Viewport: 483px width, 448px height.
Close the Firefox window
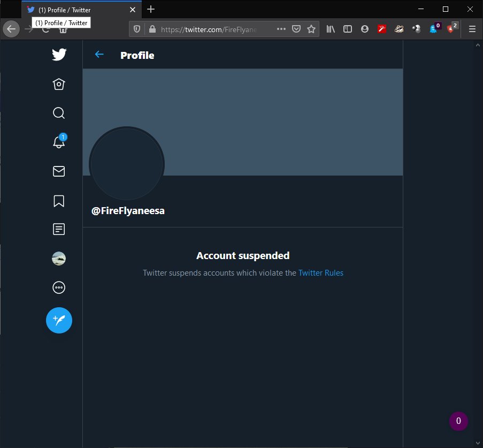point(470,9)
